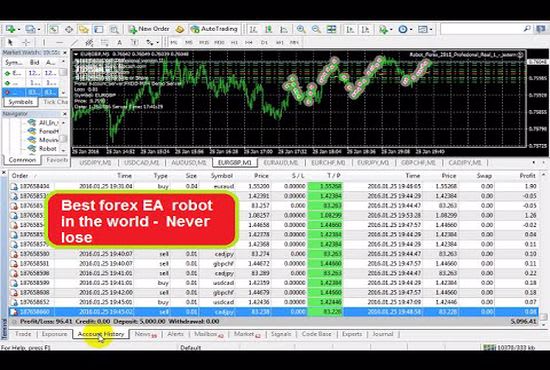Screen dimensions: 550x370
Task: Switch chart to M15 timeframe
Action: coord(204,42)
